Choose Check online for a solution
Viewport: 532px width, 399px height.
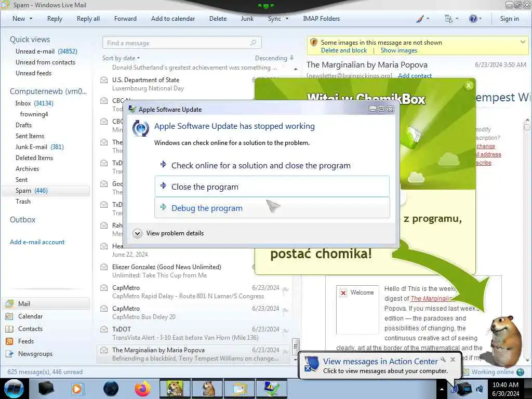tap(272, 166)
